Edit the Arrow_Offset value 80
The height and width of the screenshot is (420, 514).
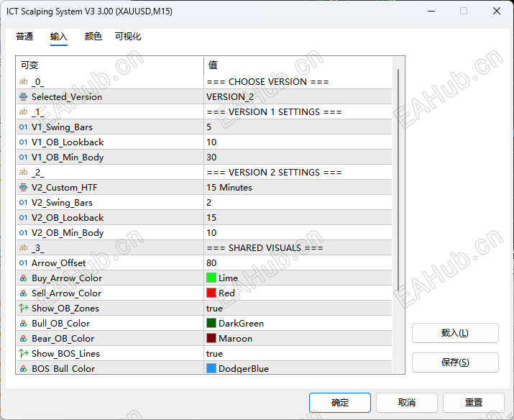point(298,262)
